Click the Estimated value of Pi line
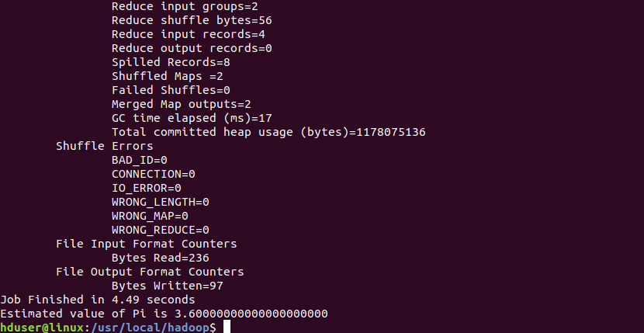The height and width of the screenshot is (333, 644). [x=164, y=314]
